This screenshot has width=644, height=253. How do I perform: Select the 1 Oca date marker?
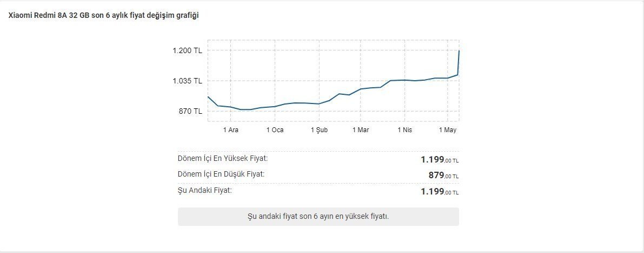[275, 130]
